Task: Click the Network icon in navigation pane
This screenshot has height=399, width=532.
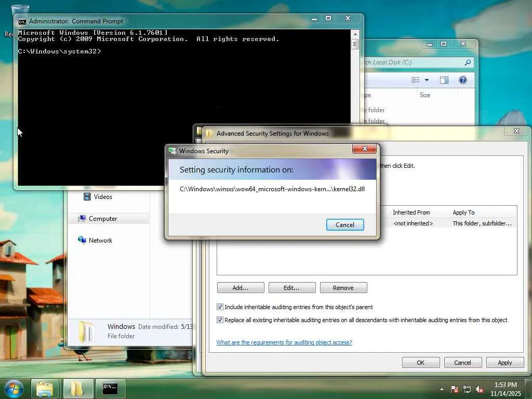Action: [x=82, y=240]
